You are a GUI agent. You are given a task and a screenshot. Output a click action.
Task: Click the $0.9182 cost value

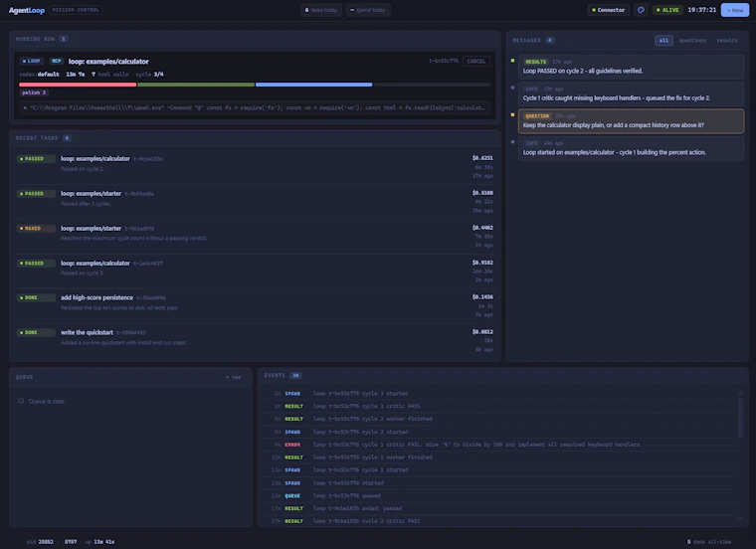click(x=482, y=263)
